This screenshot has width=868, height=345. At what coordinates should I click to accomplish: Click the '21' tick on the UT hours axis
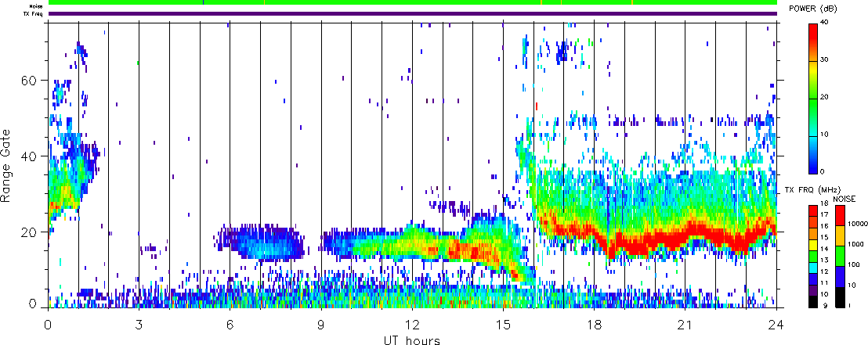685,325
